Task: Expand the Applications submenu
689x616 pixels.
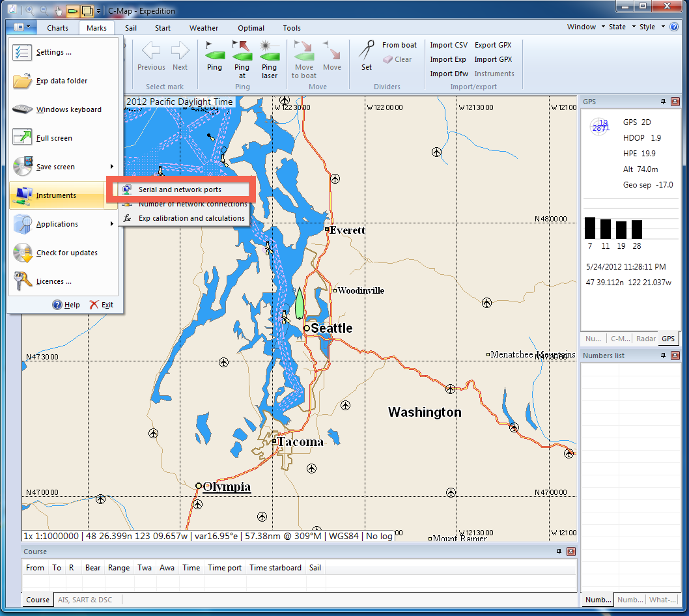Action: point(64,223)
